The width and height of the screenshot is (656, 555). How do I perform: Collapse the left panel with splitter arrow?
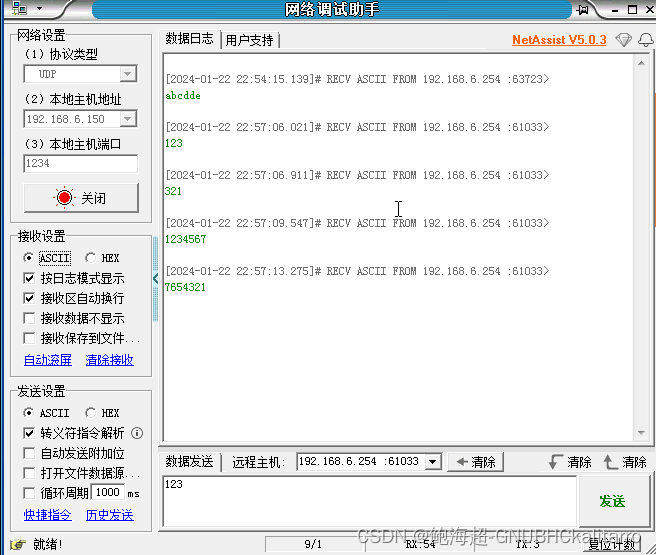coord(156,279)
